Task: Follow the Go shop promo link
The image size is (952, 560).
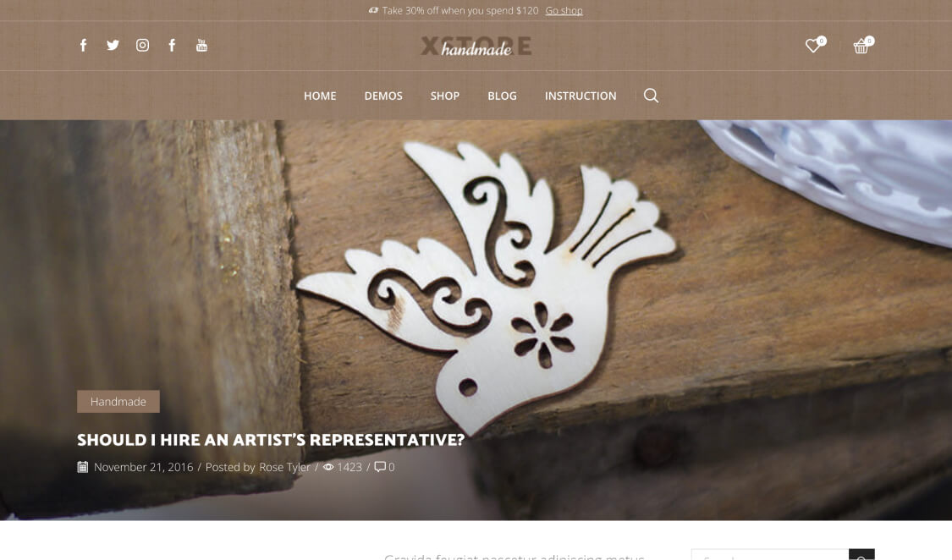Action: [x=564, y=10]
